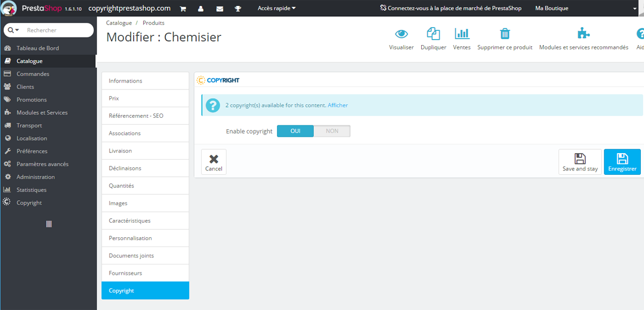Open the Catalogue sidebar menu
Image resolution: width=644 pixels, height=310 pixels.
click(48, 61)
